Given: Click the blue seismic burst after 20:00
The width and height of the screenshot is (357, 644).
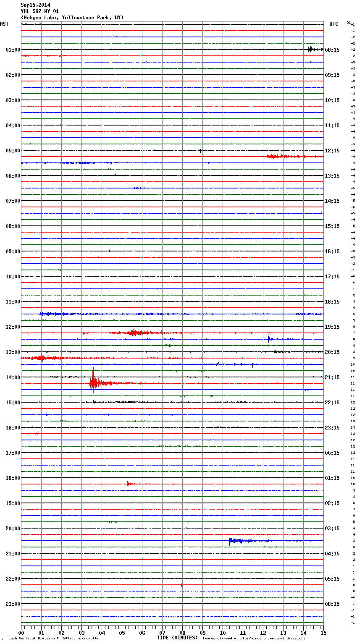Looking at the screenshot, I should pyautogui.click(x=235, y=541).
